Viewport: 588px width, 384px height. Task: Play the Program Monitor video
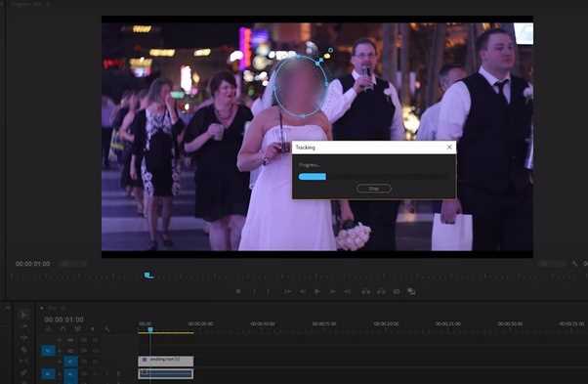317,292
